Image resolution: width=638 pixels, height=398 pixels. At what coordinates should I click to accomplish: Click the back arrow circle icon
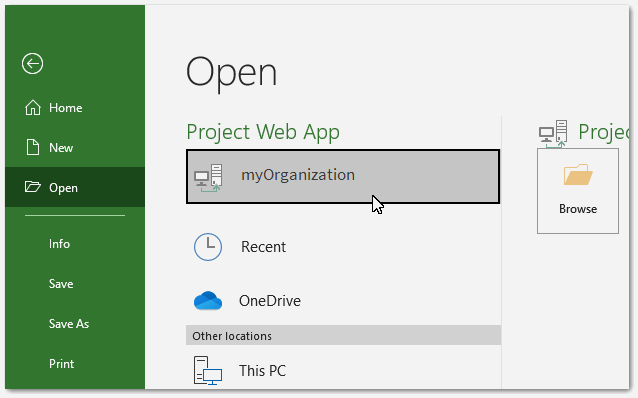click(33, 64)
